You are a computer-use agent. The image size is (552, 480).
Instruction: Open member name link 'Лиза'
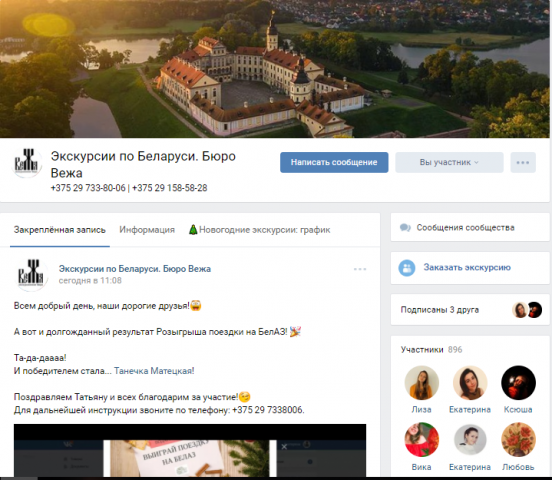click(x=421, y=410)
